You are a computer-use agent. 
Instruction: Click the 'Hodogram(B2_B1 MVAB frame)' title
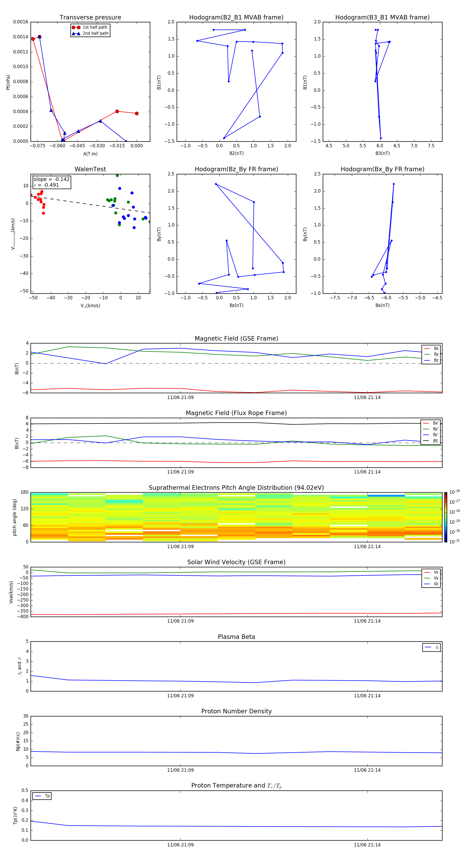[236, 17]
